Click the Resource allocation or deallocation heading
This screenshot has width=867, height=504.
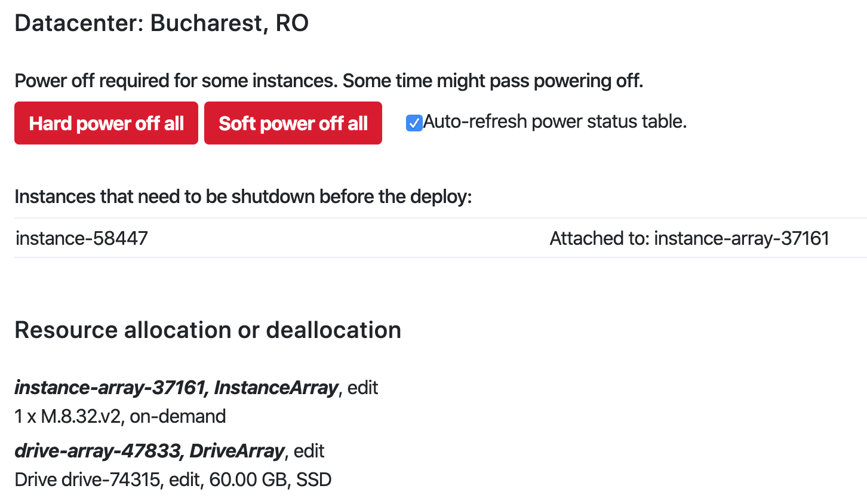[x=208, y=330]
